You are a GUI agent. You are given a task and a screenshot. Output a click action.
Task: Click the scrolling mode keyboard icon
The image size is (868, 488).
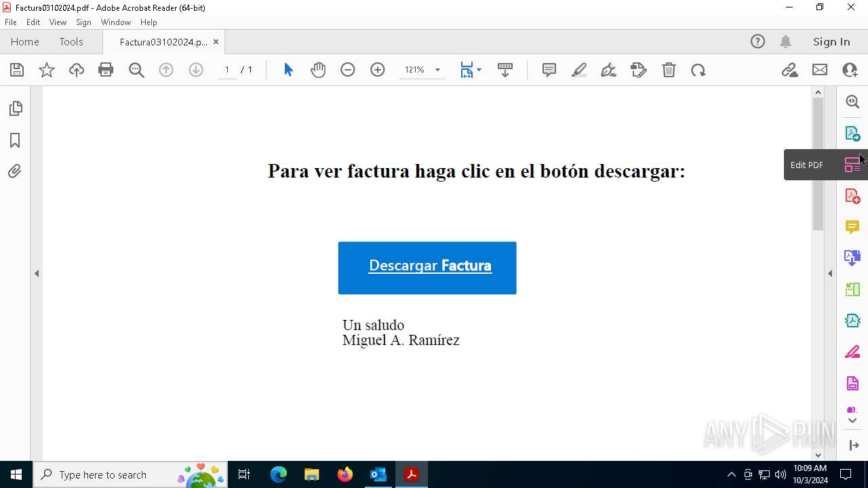click(x=505, y=70)
